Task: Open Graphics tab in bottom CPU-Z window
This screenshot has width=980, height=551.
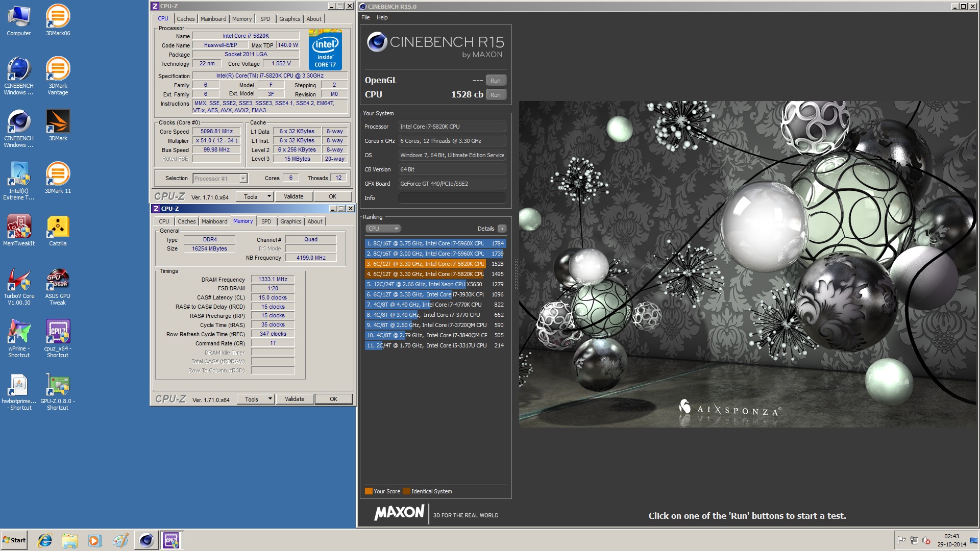Action: pyautogui.click(x=290, y=221)
